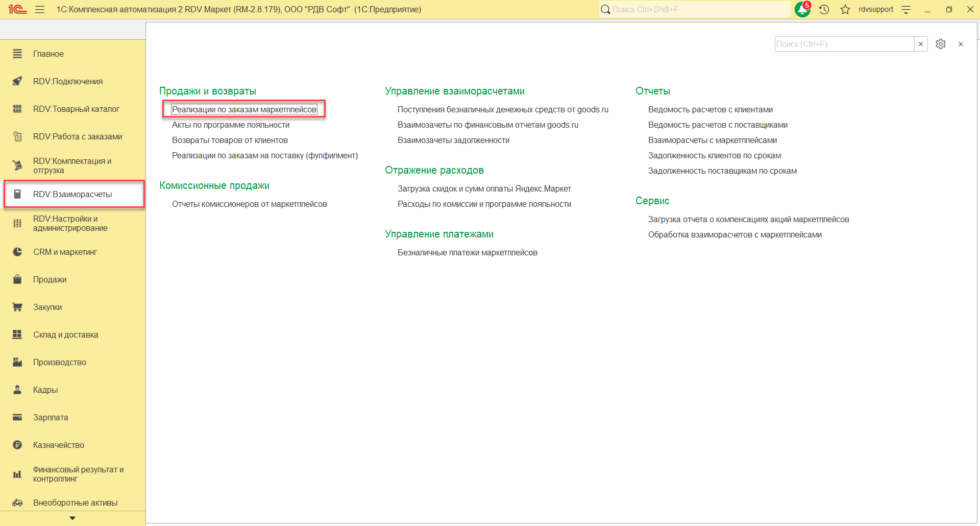
Task: Clear the section search field
Action: [921, 44]
